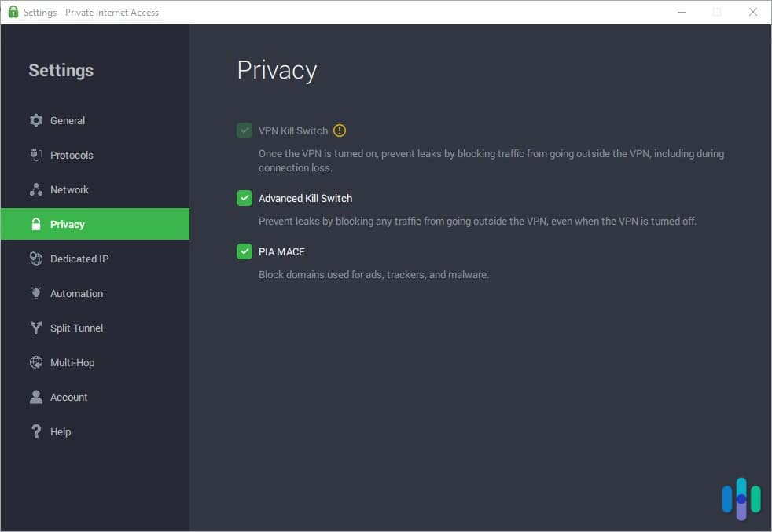Uncheck the PIA MACE checkbox

click(x=244, y=251)
